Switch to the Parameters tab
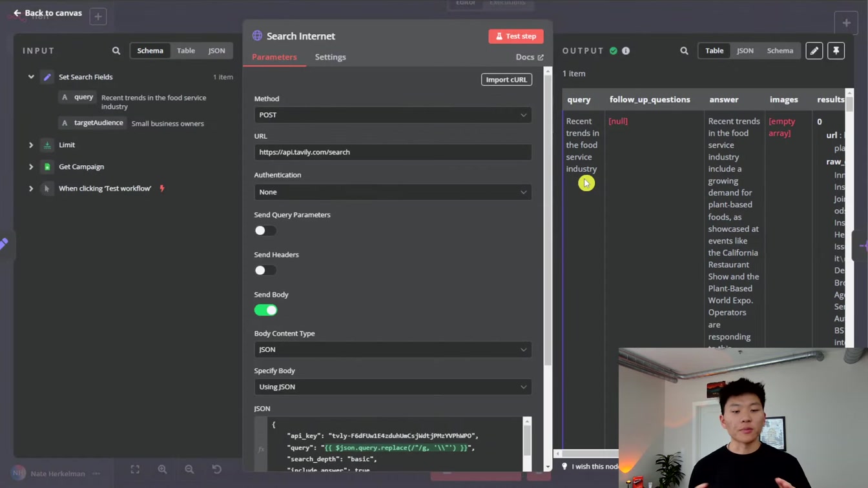Image resolution: width=868 pixels, height=488 pixels. point(274,57)
